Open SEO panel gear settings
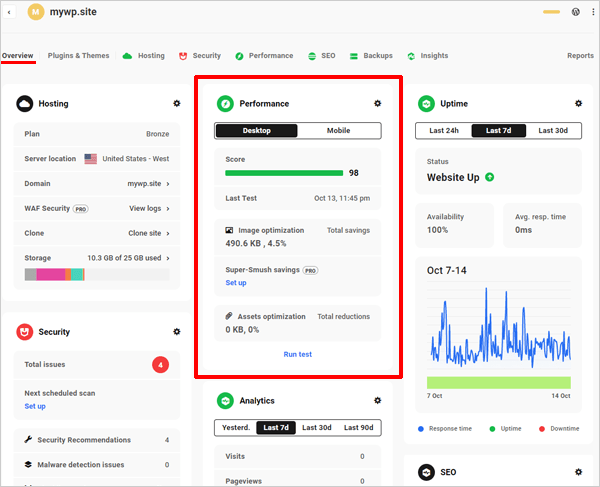This screenshot has width=600, height=487. 578,471
